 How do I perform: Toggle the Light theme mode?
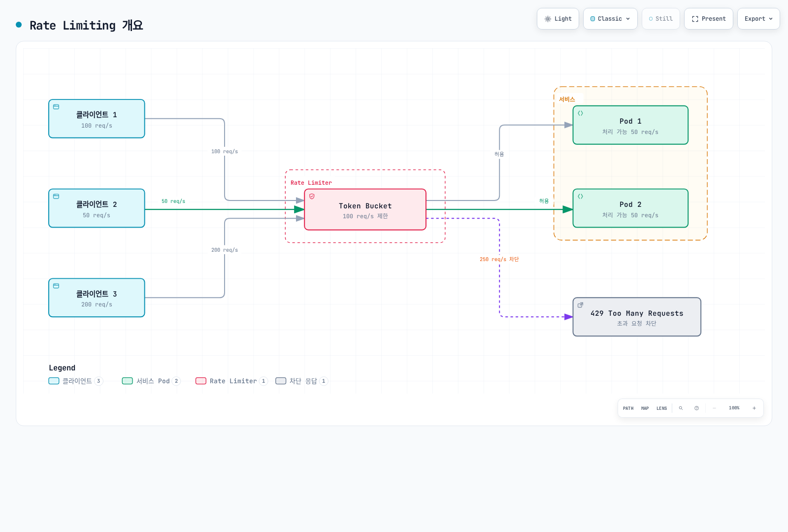tap(558, 19)
